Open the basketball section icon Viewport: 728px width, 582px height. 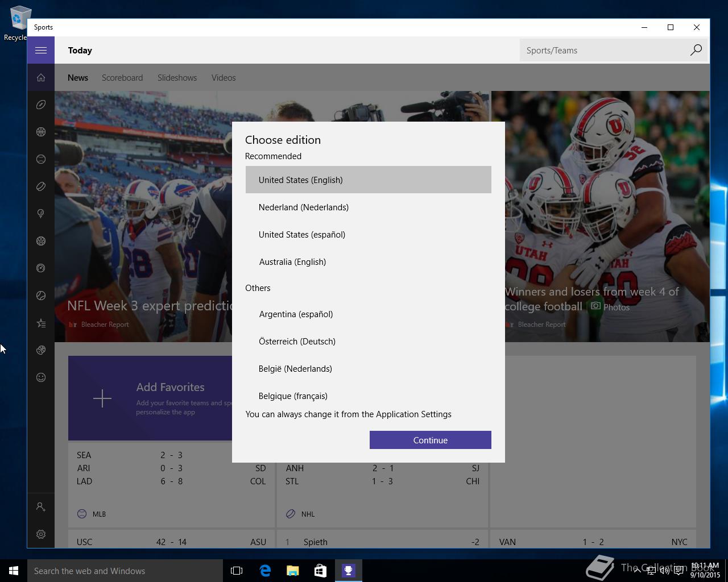[x=41, y=132]
